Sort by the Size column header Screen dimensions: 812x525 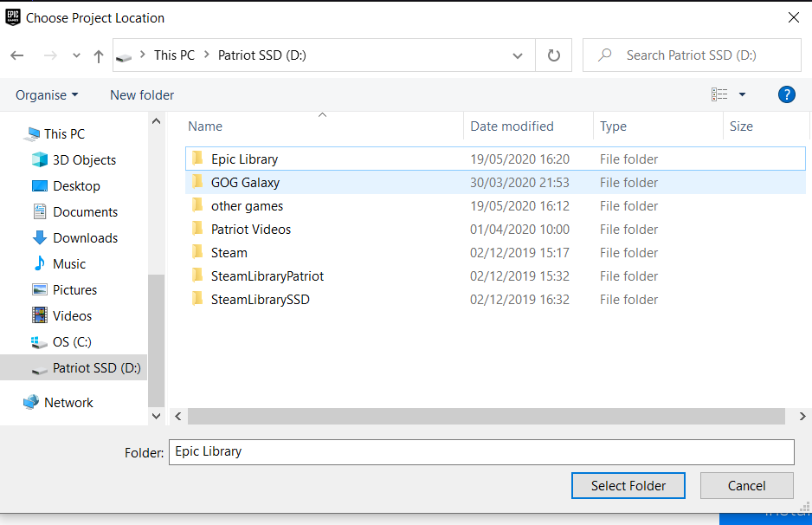741,126
